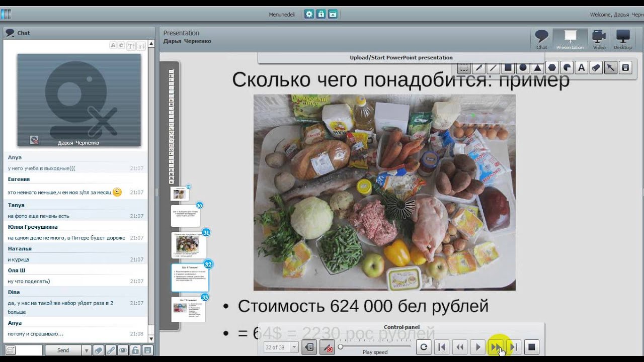The width and height of the screenshot is (644, 362).
Task: Stop the presentation playback
Action: click(532, 347)
